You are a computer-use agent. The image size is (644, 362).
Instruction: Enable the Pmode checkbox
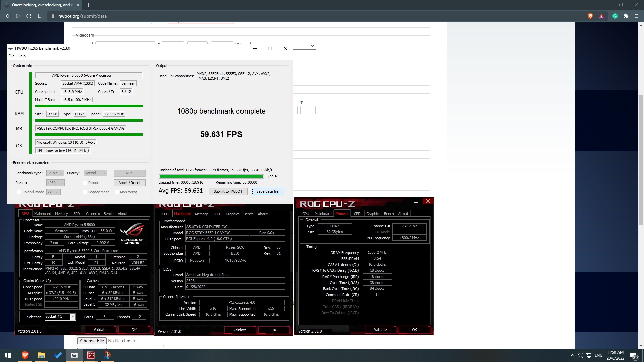(85, 183)
